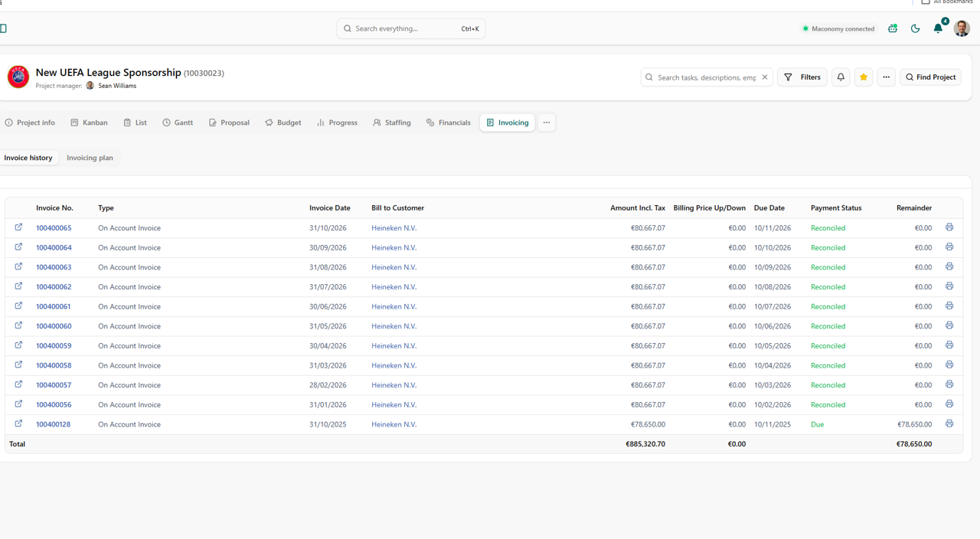The image size is (980, 539).
Task: Click the search tasks input field
Action: 706,77
